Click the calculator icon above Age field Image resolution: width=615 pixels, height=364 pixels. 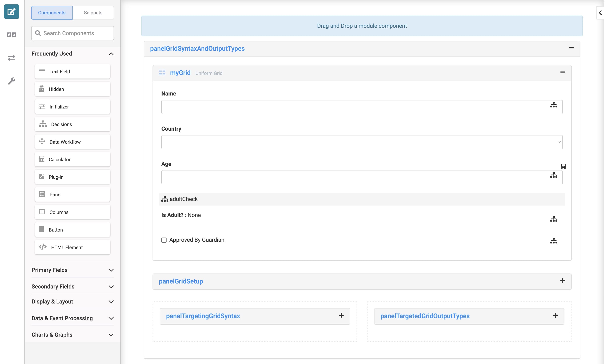pos(563,167)
